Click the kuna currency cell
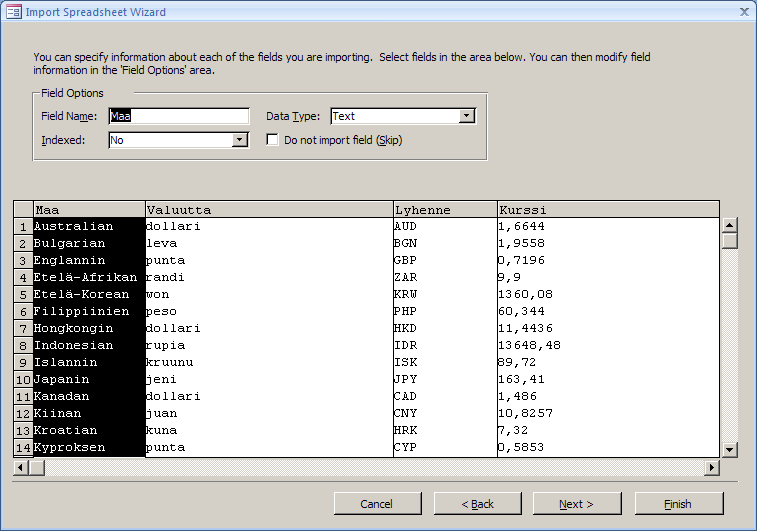757x531 pixels. point(269,430)
